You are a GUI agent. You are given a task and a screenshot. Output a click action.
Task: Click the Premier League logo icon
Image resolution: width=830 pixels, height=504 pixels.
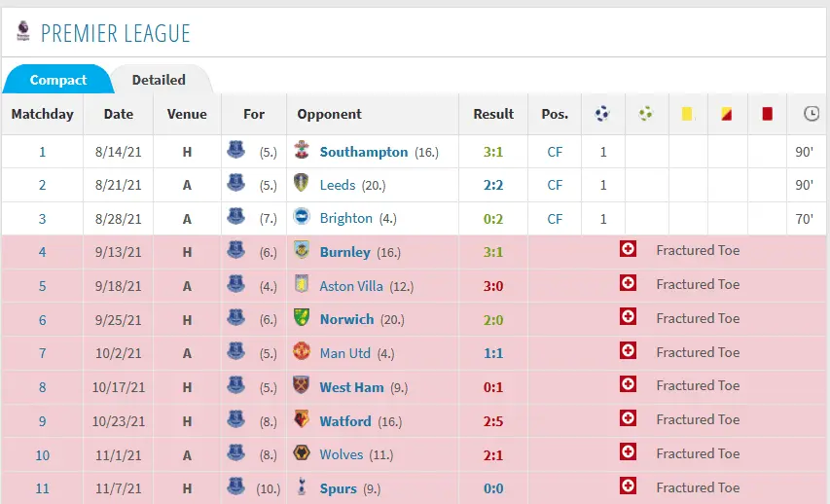point(22,32)
